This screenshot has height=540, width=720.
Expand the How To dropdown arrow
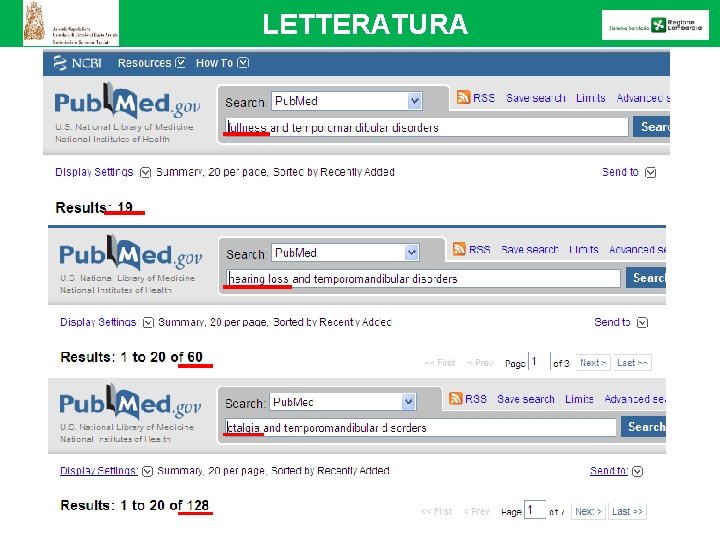(x=243, y=63)
